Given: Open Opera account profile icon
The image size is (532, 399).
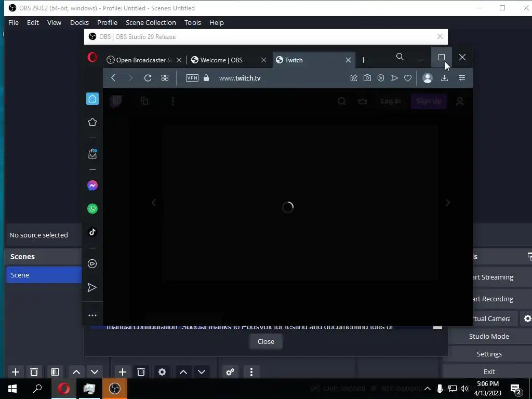Looking at the screenshot, I should [428, 78].
